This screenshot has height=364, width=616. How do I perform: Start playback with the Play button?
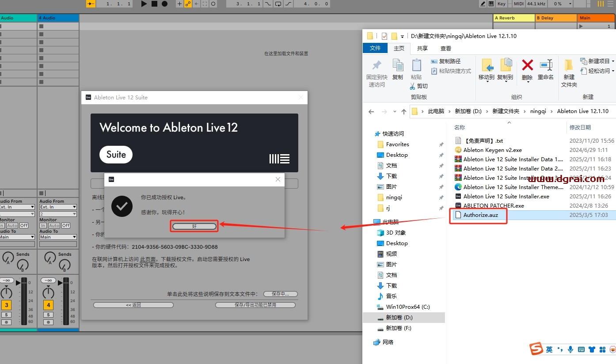click(x=144, y=4)
